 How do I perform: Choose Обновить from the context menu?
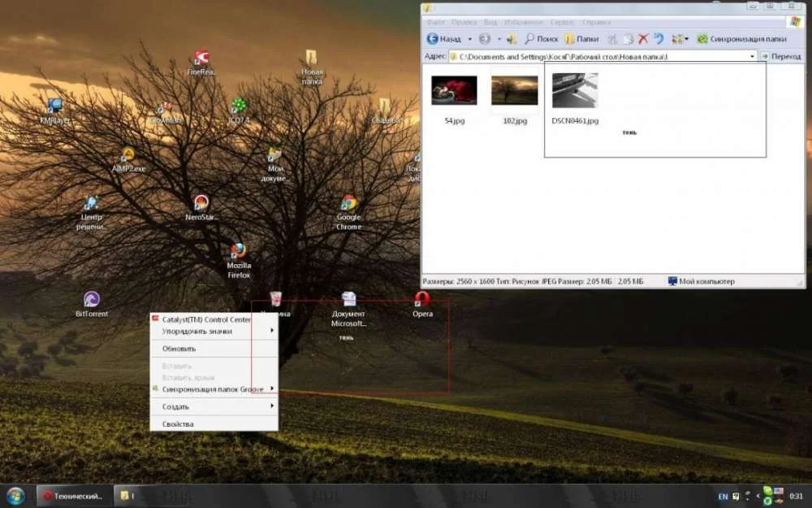[x=179, y=349]
